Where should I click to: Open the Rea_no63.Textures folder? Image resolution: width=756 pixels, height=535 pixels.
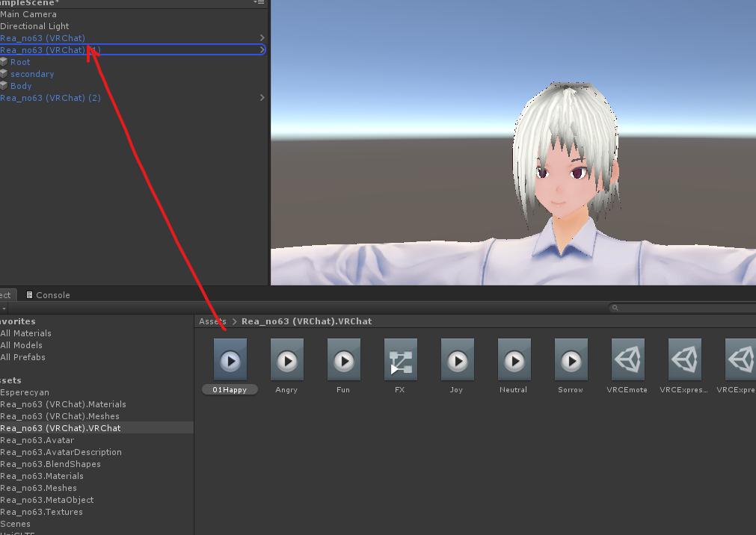pos(41,513)
